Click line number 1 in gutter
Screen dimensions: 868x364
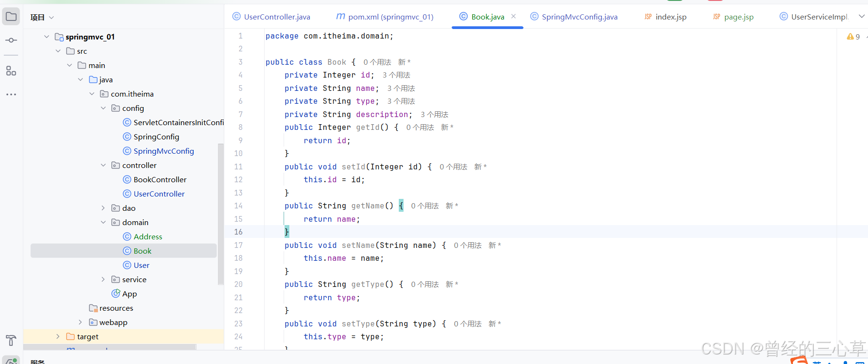(x=240, y=36)
